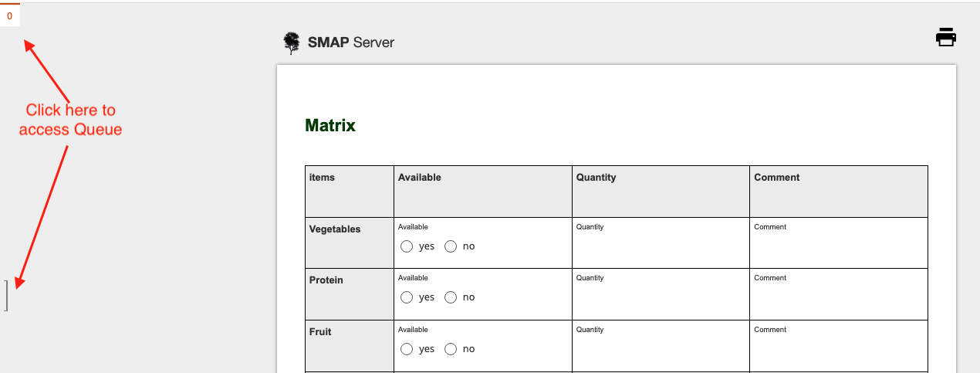The height and width of the screenshot is (373, 980).
Task: Click the Vegetables Comment field
Action: point(838,247)
